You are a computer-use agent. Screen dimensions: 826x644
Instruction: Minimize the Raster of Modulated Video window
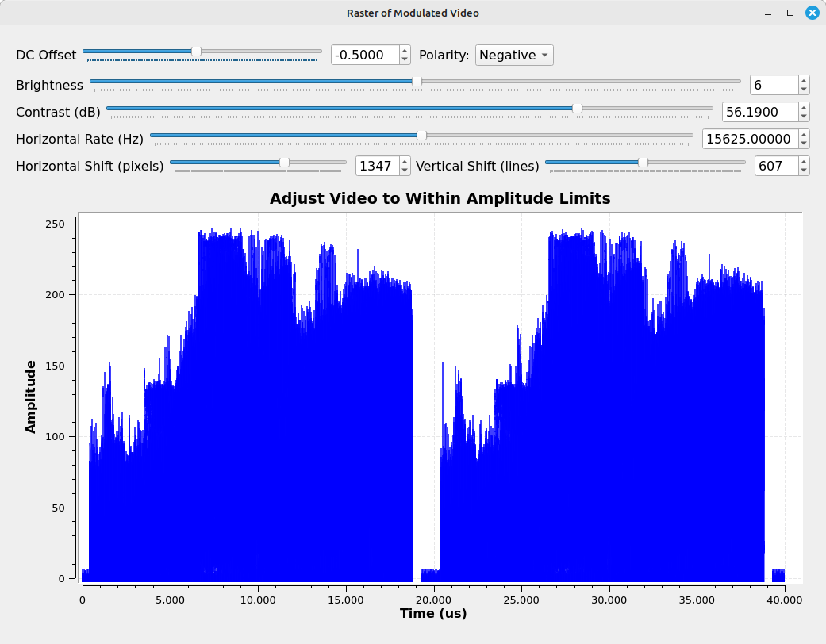click(770, 13)
